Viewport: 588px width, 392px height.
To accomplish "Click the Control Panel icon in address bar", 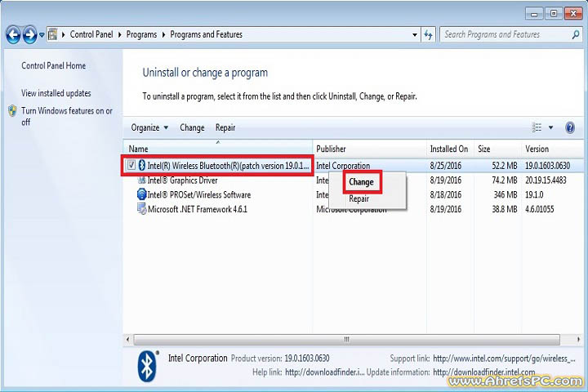I will click(53, 35).
